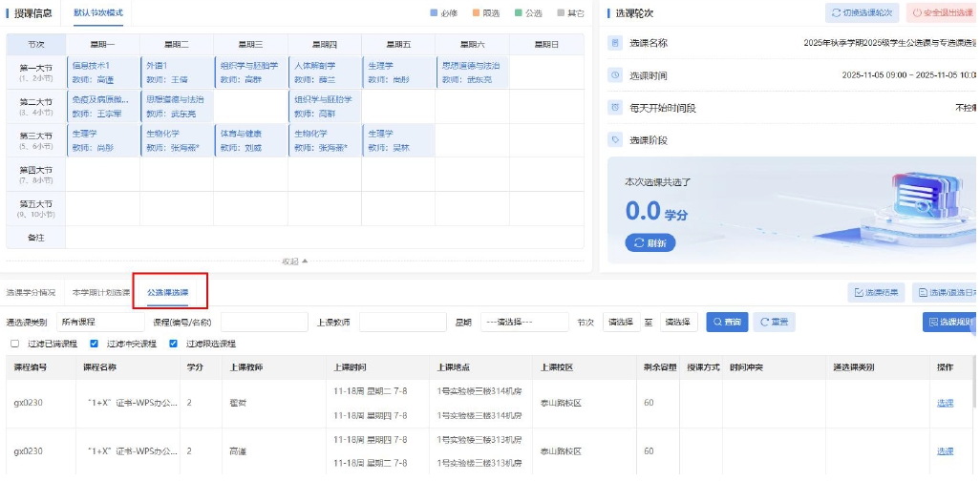The height and width of the screenshot is (481, 980).
Task: Switch to the 本学期计划选课 tab
Action: (x=100, y=292)
